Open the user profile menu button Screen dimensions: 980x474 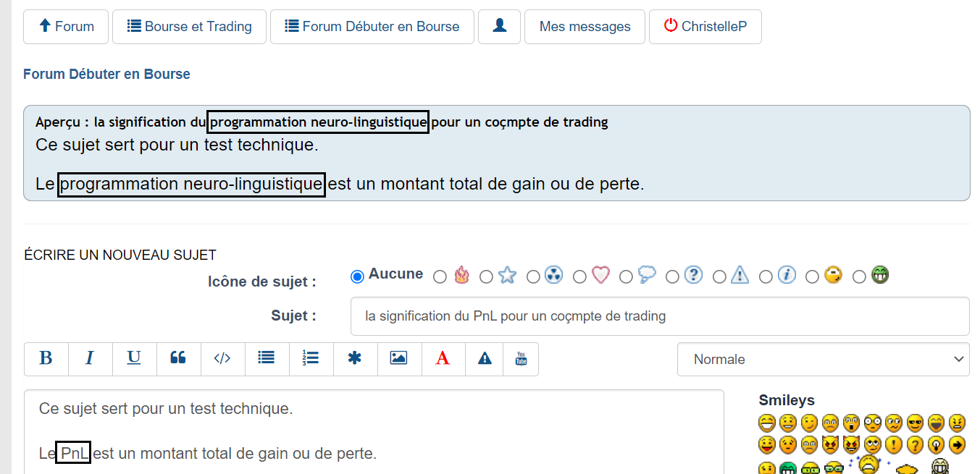pyautogui.click(x=499, y=27)
